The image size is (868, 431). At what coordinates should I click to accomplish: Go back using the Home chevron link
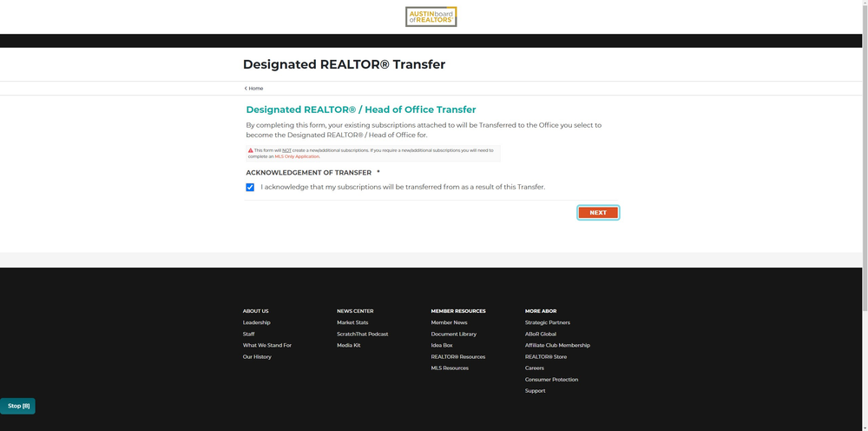pyautogui.click(x=253, y=88)
